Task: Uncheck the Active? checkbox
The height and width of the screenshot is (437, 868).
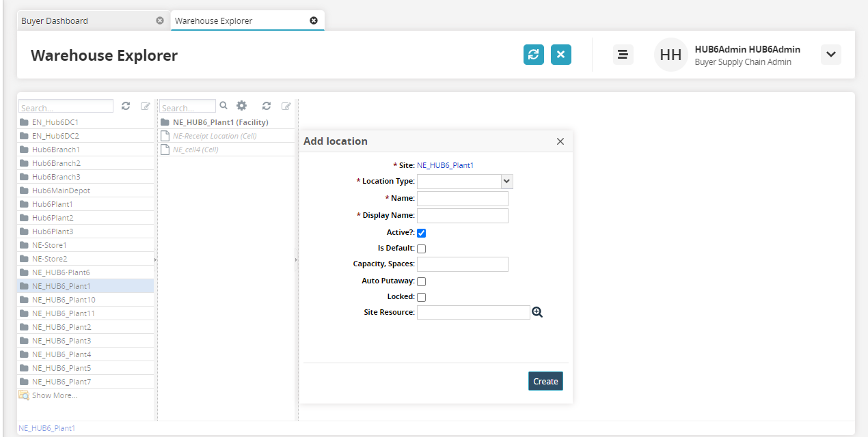Action: (x=422, y=233)
